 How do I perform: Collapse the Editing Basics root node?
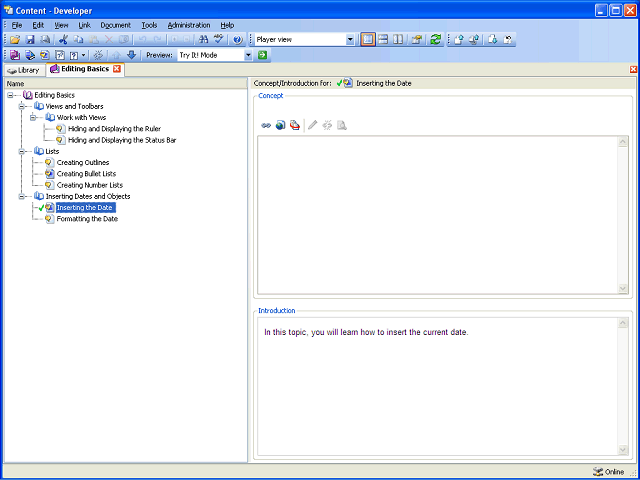tap(10, 95)
